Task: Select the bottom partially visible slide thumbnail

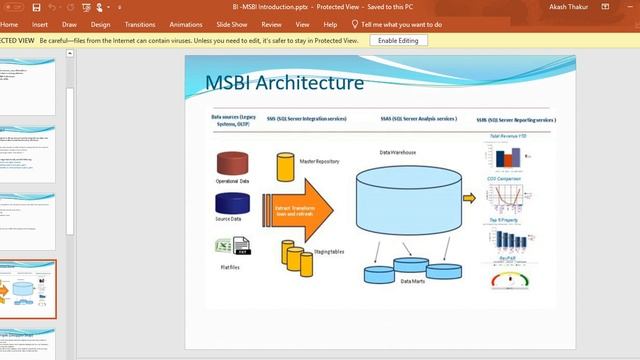Action: point(27,344)
